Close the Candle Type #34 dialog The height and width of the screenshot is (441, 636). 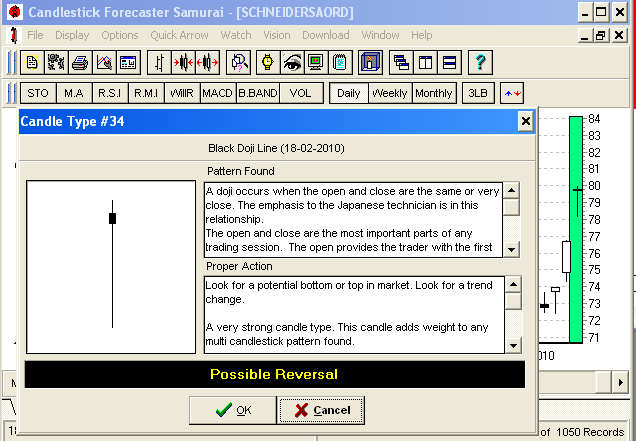pyautogui.click(x=526, y=121)
